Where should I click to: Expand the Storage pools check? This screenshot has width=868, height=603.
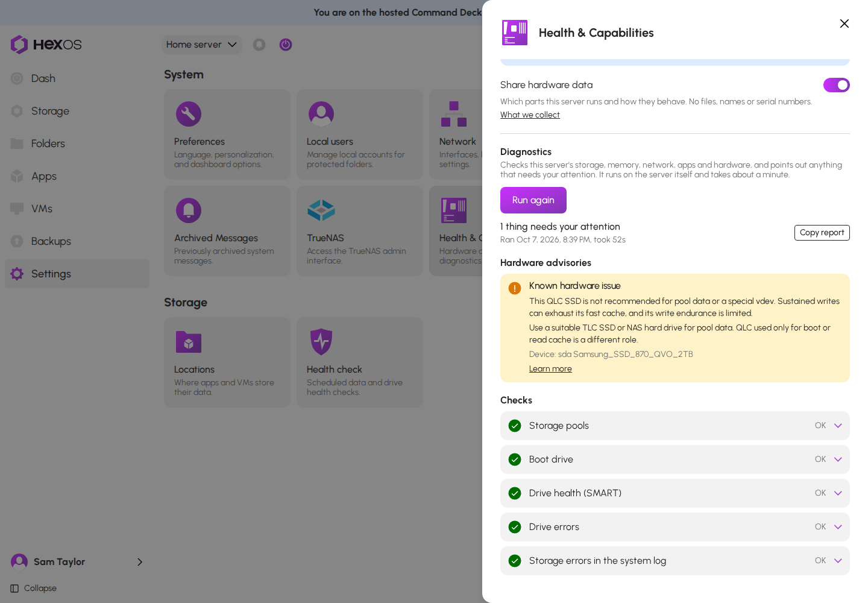click(838, 426)
